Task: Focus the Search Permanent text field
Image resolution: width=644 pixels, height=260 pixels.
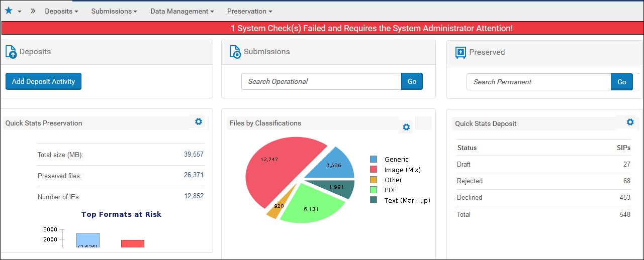Action: (x=538, y=82)
